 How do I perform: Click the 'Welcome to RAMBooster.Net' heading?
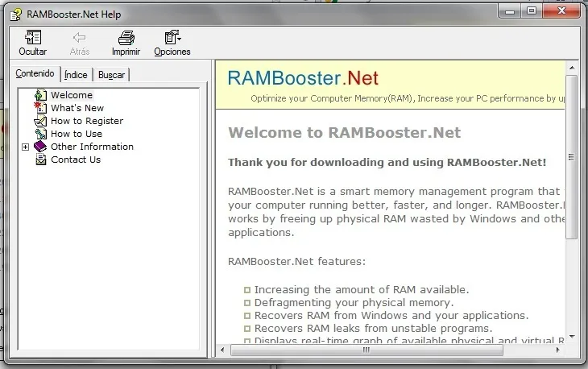(344, 133)
